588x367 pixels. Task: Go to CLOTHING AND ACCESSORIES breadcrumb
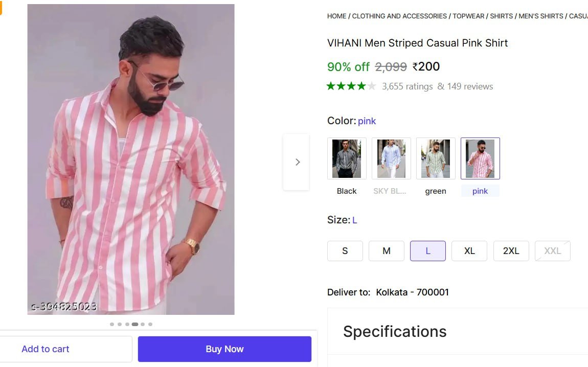click(x=399, y=16)
